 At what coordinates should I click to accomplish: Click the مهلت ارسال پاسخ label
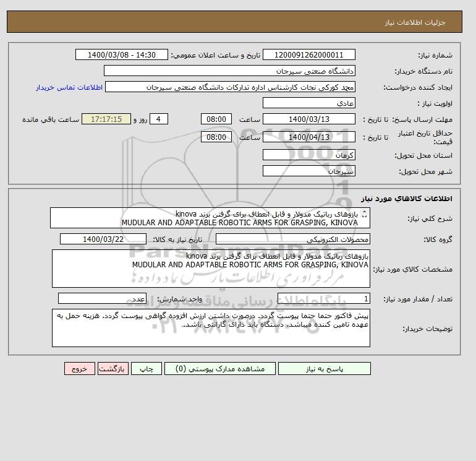click(x=422, y=119)
